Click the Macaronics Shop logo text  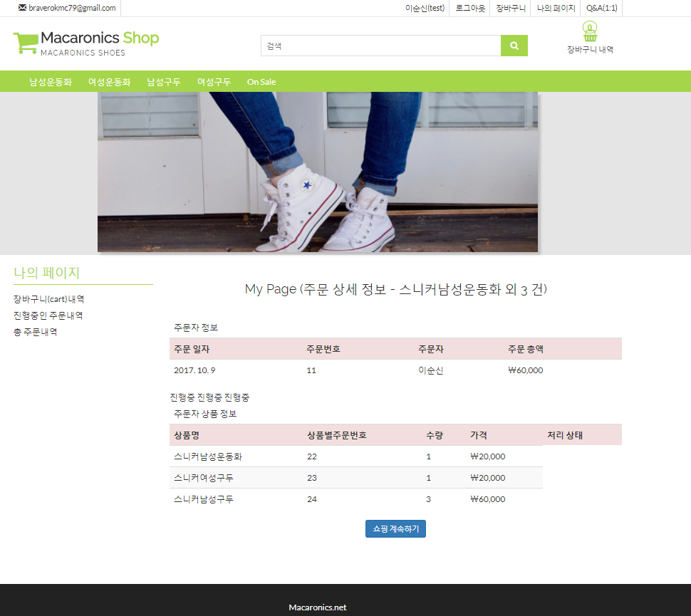[x=100, y=38]
